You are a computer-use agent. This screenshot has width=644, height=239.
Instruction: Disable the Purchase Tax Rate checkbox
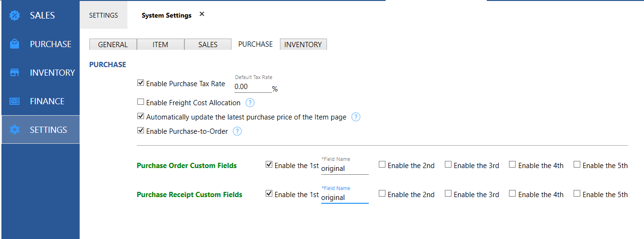coord(141,83)
